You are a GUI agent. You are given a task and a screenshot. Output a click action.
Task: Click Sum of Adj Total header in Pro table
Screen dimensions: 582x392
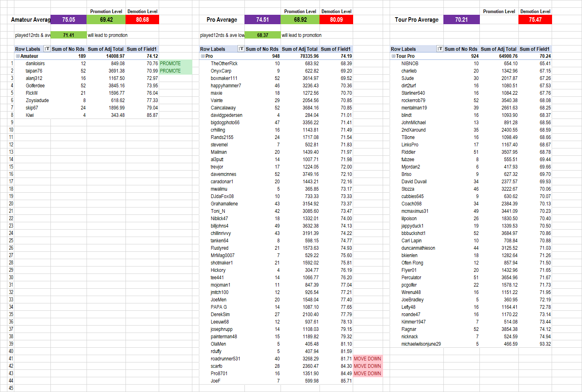coord(299,49)
